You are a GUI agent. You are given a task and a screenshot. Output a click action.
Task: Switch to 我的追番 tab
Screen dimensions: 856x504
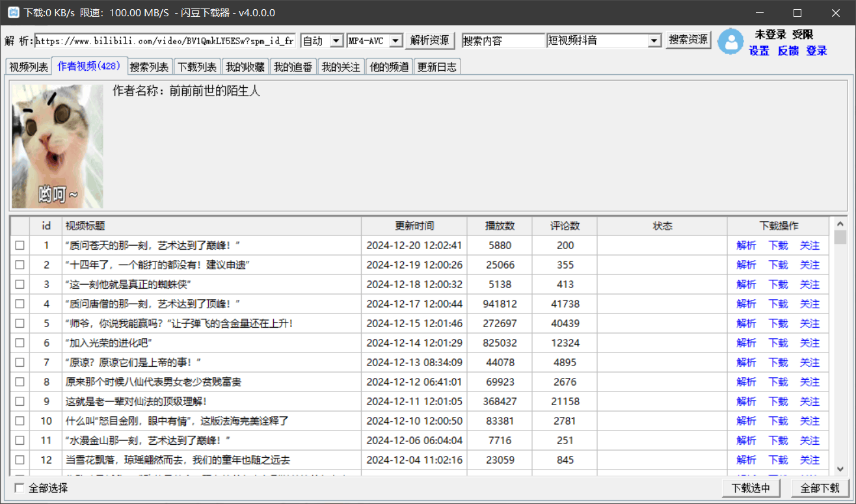pyautogui.click(x=293, y=67)
